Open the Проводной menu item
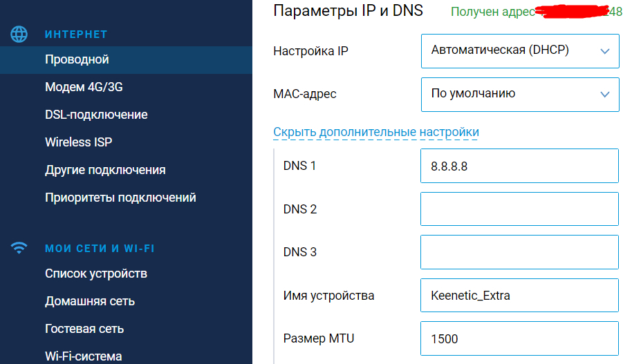Image resolution: width=623 pixels, height=364 pixels. (77, 59)
